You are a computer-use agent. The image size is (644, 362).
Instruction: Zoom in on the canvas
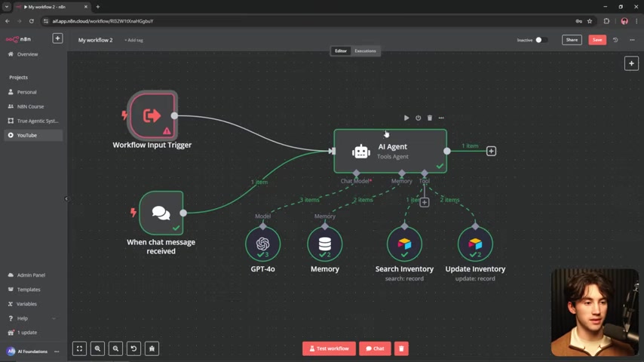97,348
